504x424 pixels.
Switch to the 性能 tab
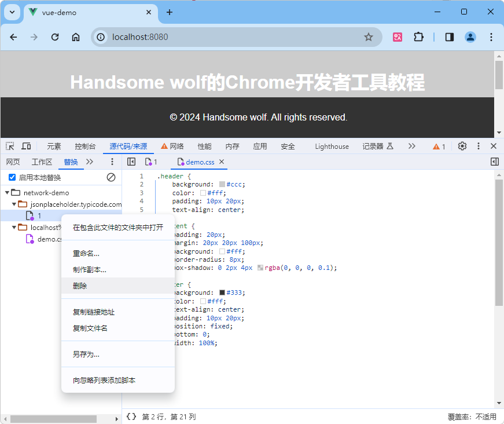point(204,147)
